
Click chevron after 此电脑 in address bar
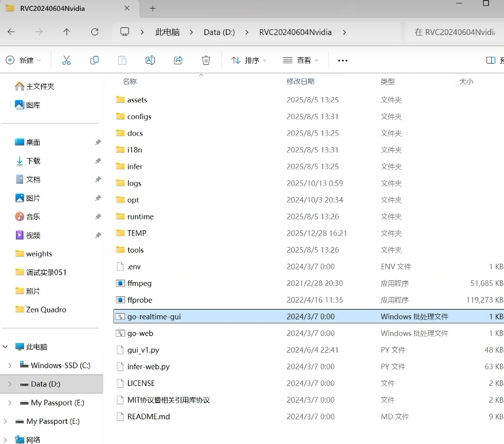click(x=191, y=32)
